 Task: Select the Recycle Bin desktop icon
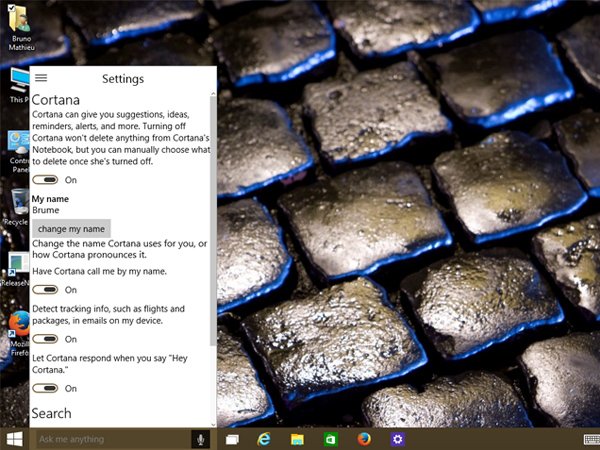(x=17, y=207)
